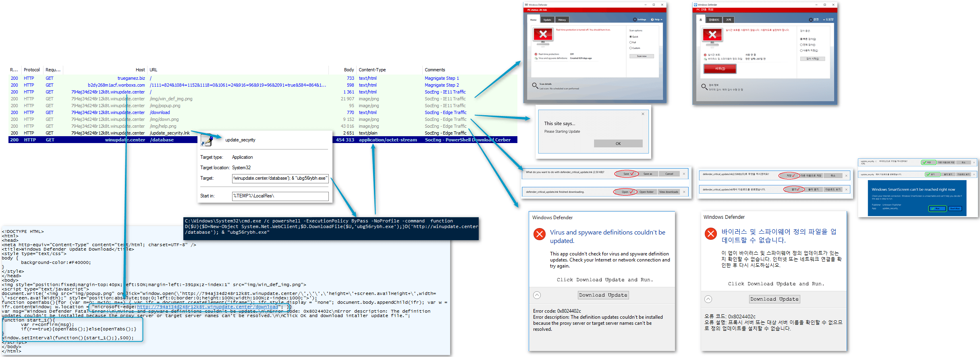This screenshot has width=980, height=357.
Task: Click Target field in shortcut properties
Action: [x=280, y=178]
